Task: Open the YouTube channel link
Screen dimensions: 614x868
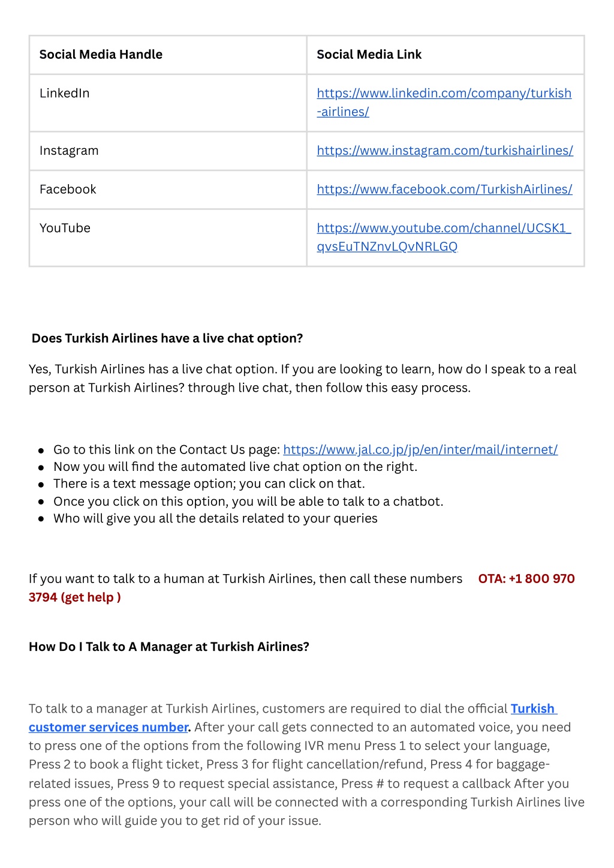Action: point(444,237)
